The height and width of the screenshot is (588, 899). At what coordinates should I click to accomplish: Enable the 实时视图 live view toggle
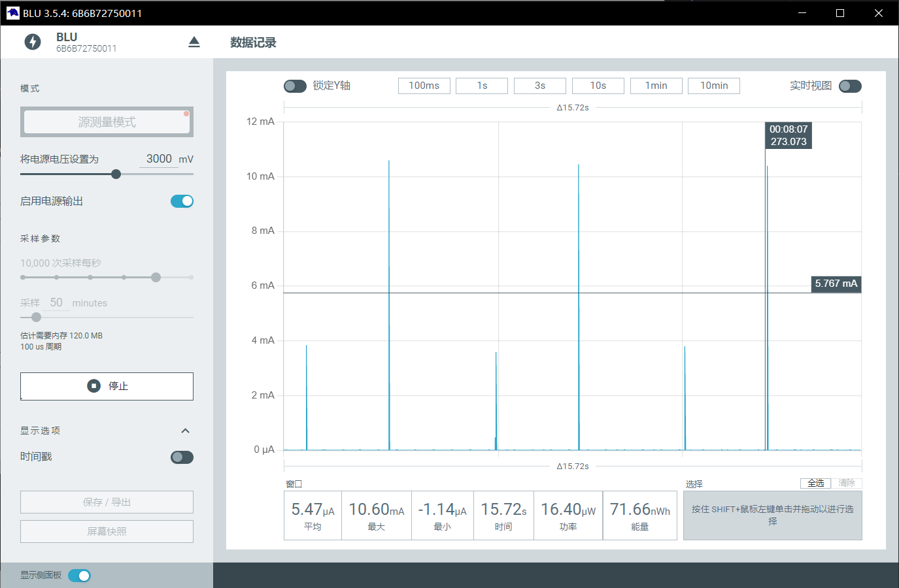[x=850, y=86]
